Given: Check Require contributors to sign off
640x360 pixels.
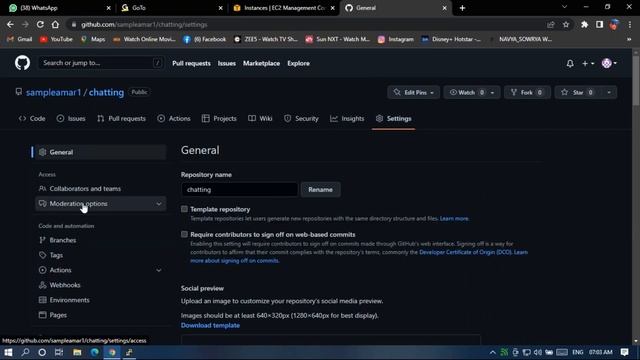Looking at the screenshot, I should click(184, 234).
